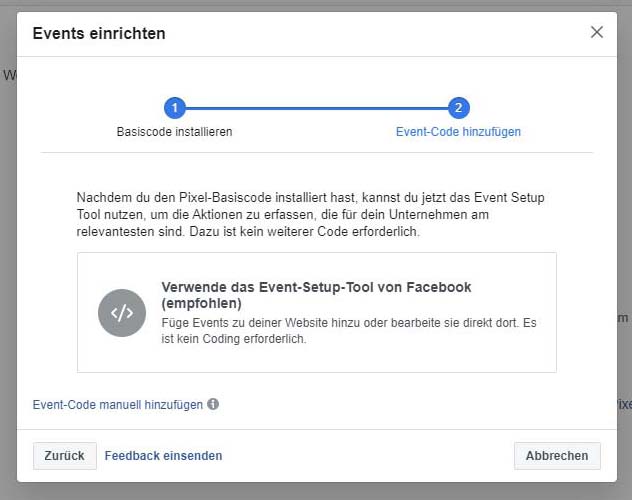
Task: Cancel setup with Abbrechen button
Action: pos(557,456)
